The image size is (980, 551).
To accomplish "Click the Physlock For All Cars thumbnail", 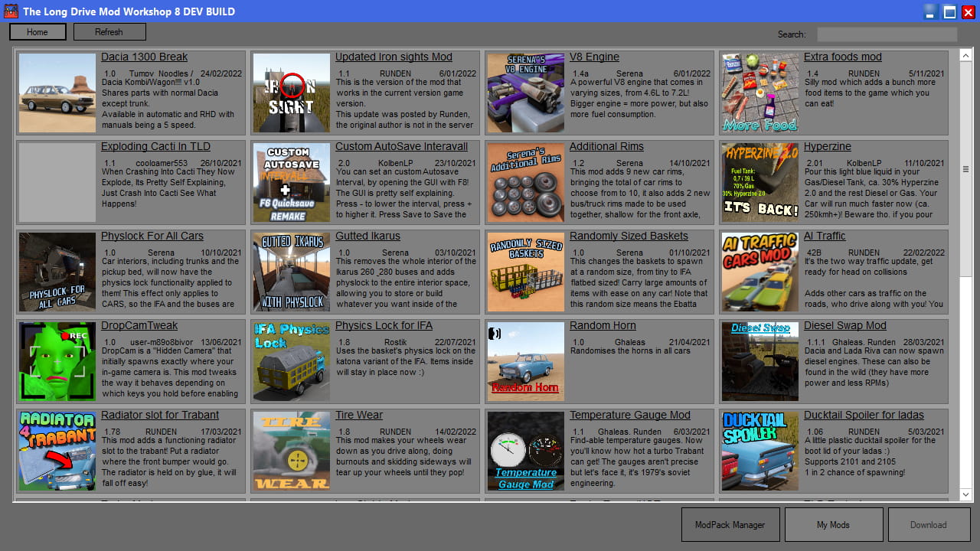I will click(x=57, y=272).
